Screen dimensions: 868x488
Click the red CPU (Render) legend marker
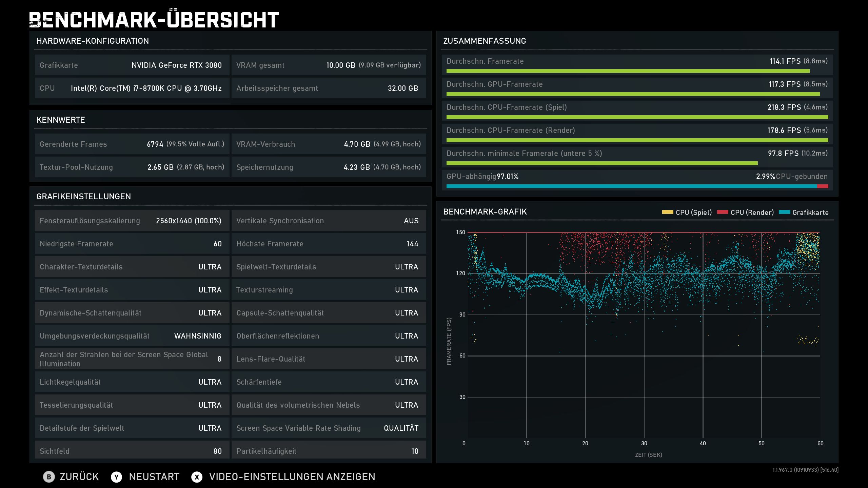pyautogui.click(x=723, y=212)
